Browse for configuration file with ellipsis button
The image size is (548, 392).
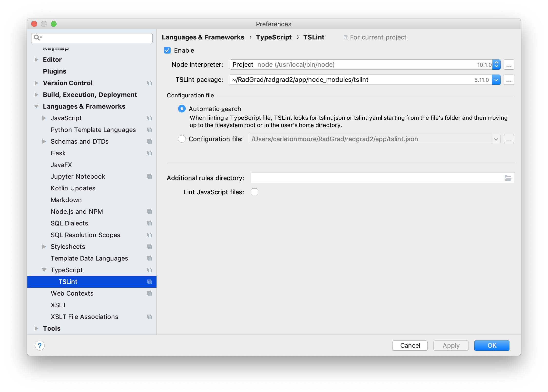(x=509, y=139)
